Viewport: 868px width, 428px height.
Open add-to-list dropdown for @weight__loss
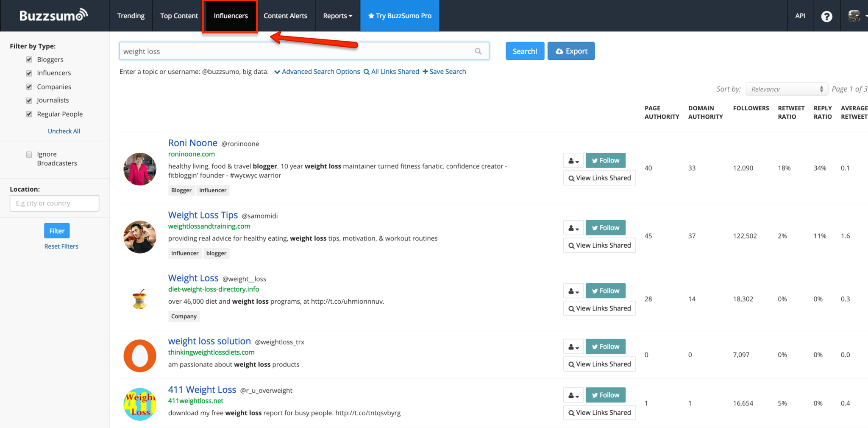(x=573, y=291)
